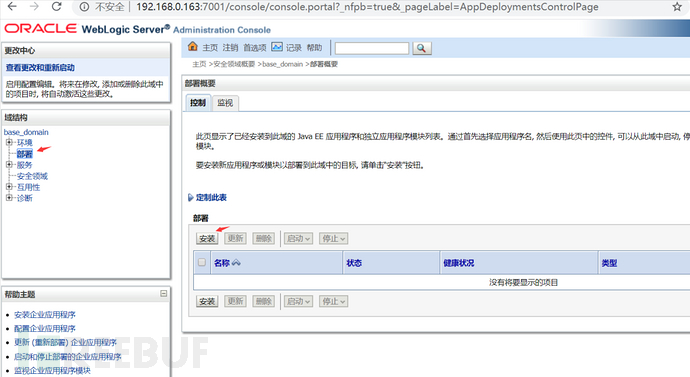Switch to the 控制 tab
The image size is (690, 377).
198,103
